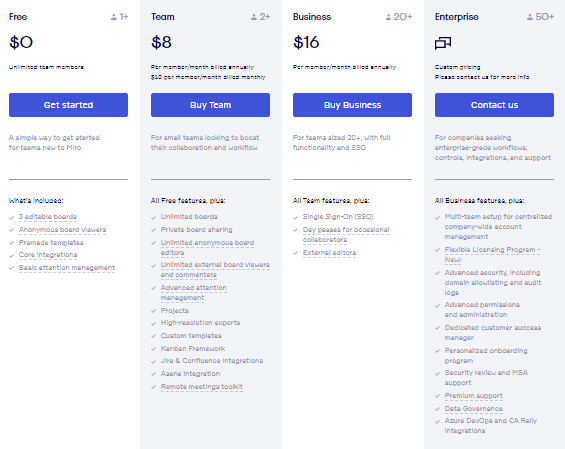
Task: Click the checkmark next to Single Sign-On (SSO)
Action: pyautogui.click(x=295, y=218)
